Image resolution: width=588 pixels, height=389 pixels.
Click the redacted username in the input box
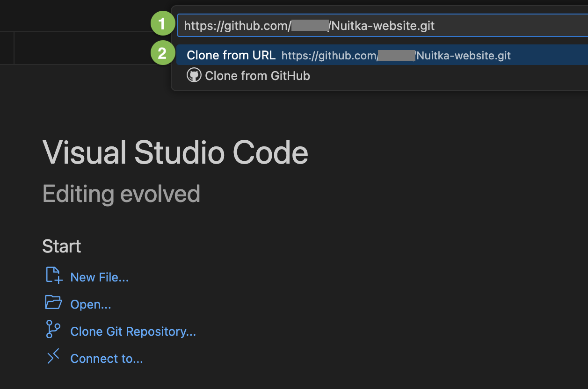[x=309, y=26]
